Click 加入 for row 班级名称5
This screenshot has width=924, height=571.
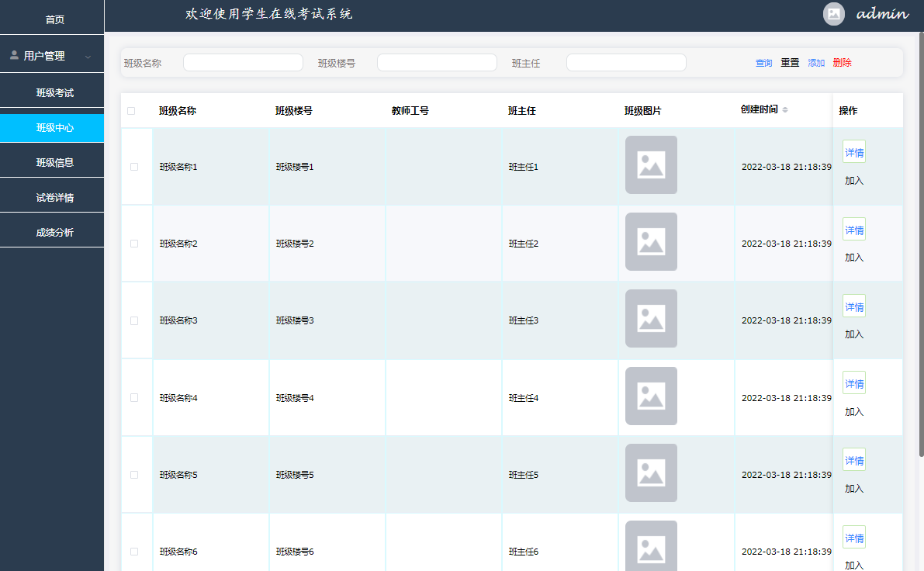pyautogui.click(x=854, y=489)
